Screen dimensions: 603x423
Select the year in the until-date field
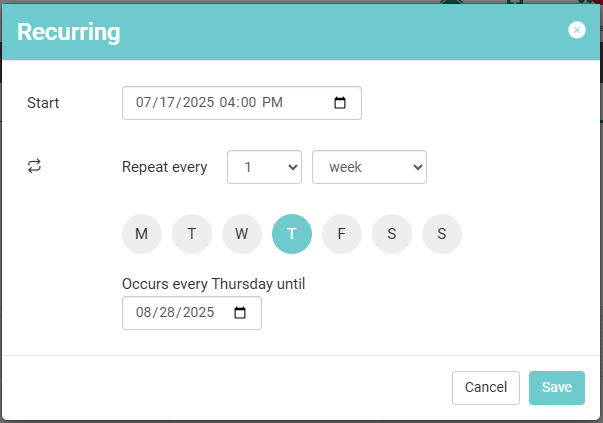point(199,313)
